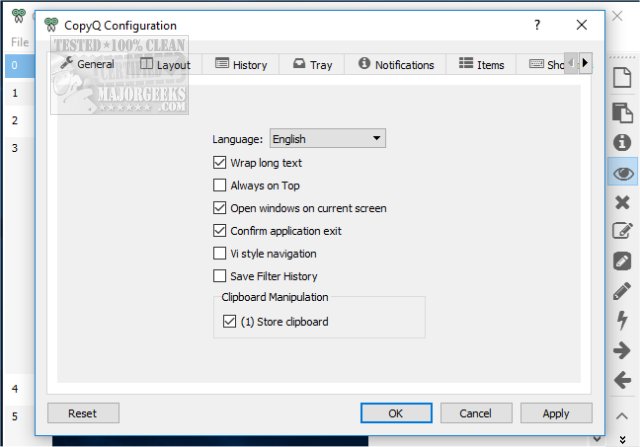Click the Paste items icon in sidebar
640x447 pixels.
622,112
